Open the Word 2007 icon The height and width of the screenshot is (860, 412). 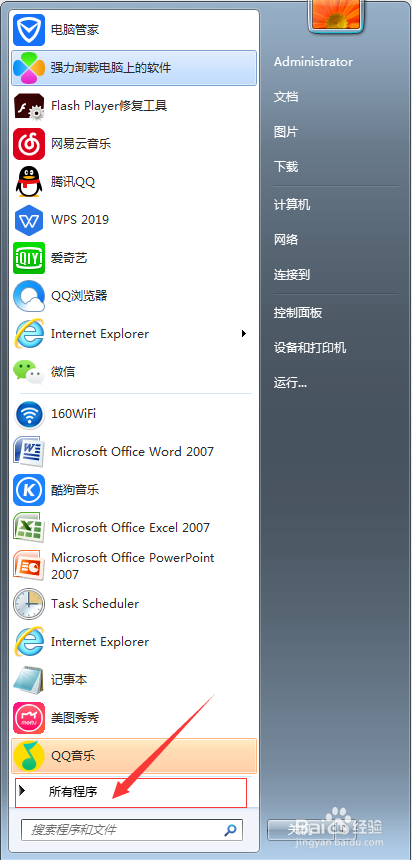29,452
